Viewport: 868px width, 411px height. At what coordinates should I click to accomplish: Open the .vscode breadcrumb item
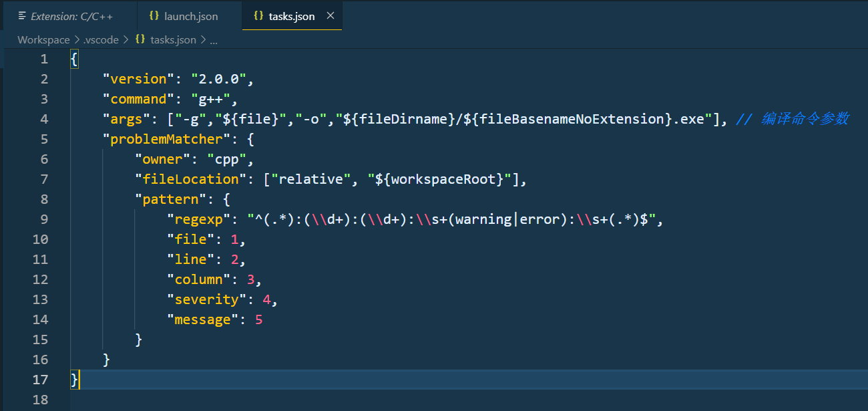coord(99,39)
